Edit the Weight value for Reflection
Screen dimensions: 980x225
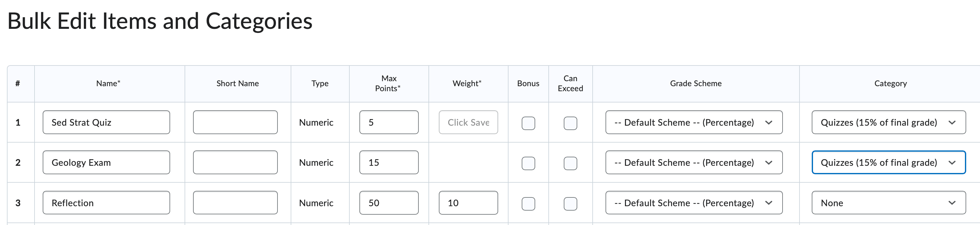(468, 202)
